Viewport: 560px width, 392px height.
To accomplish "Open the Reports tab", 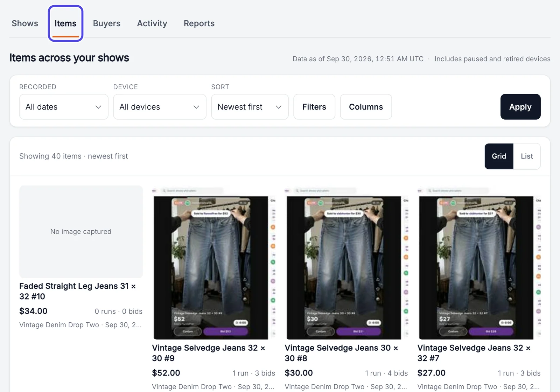I will point(199,23).
